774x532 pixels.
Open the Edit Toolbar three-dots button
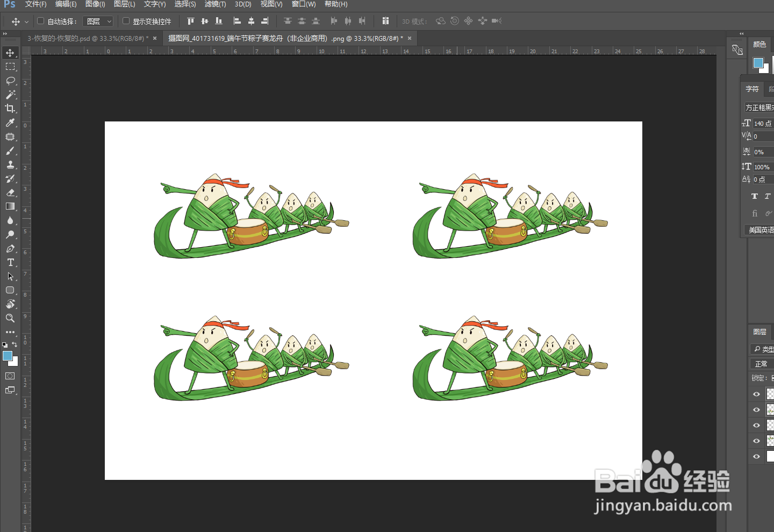10,332
